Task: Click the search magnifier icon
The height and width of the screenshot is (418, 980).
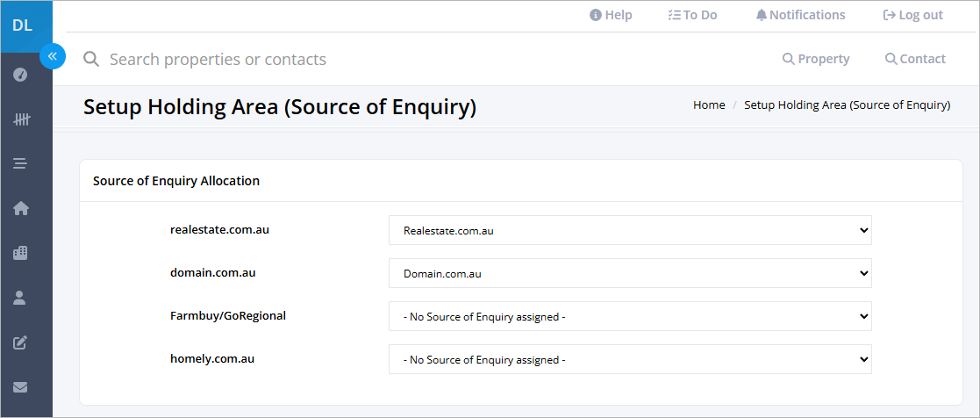Action: click(91, 60)
